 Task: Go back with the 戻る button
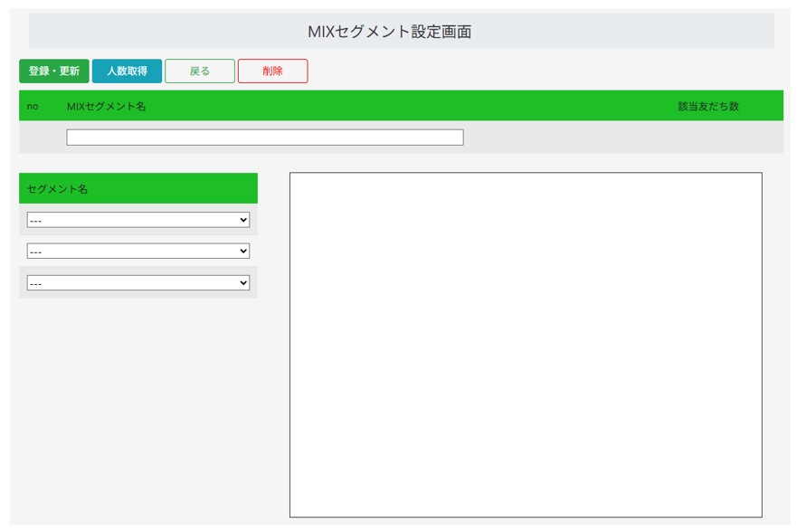(200, 71)
